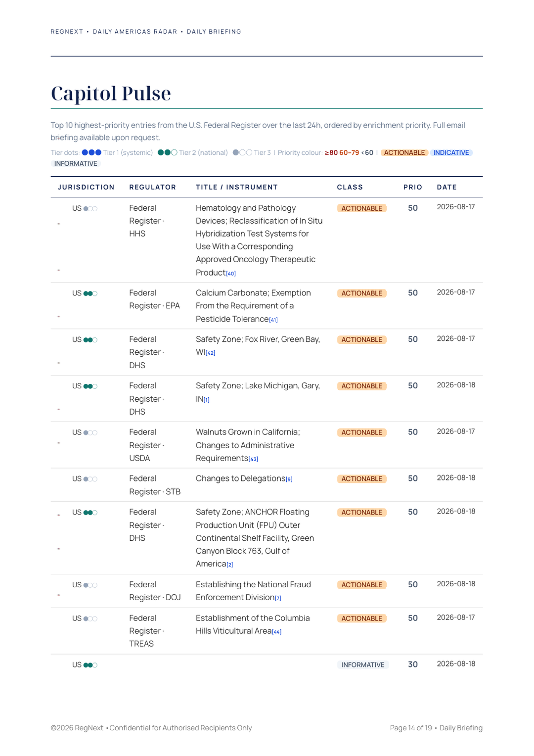Image resolution: width=534 pixels, height=756 pixels.
Task: Click tier dots in the Lake Michigan row
Action: (90, 386)
